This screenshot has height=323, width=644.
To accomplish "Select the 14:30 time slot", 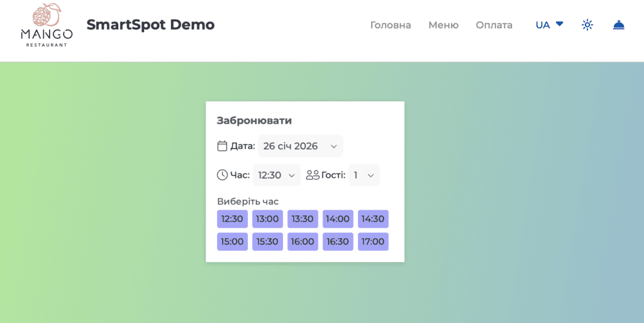I will [x=373, y=219].
